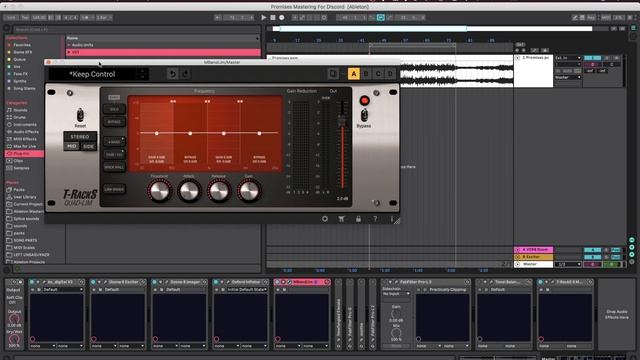
Task: Click the Gain knob on Quad-Lim
Action: pyautogui.click(x=249, y=191)
